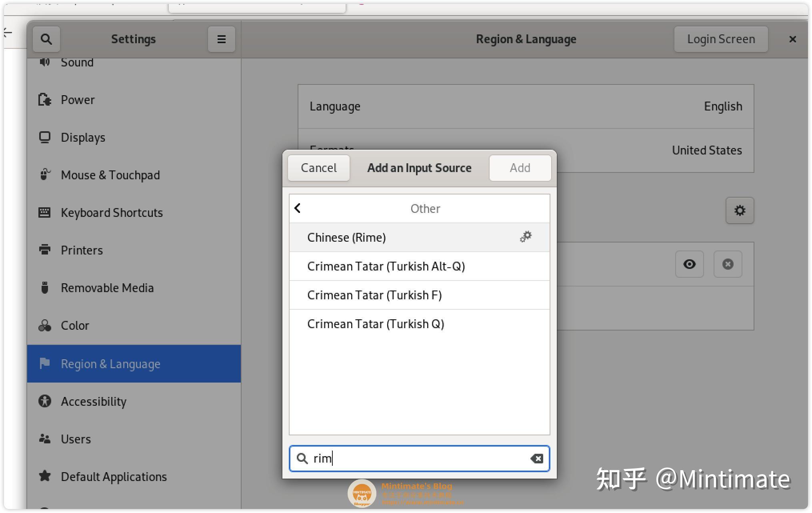Open Keyboard Shortcuts in sidebar
812x513 pixels.
(x=112, y=213)
